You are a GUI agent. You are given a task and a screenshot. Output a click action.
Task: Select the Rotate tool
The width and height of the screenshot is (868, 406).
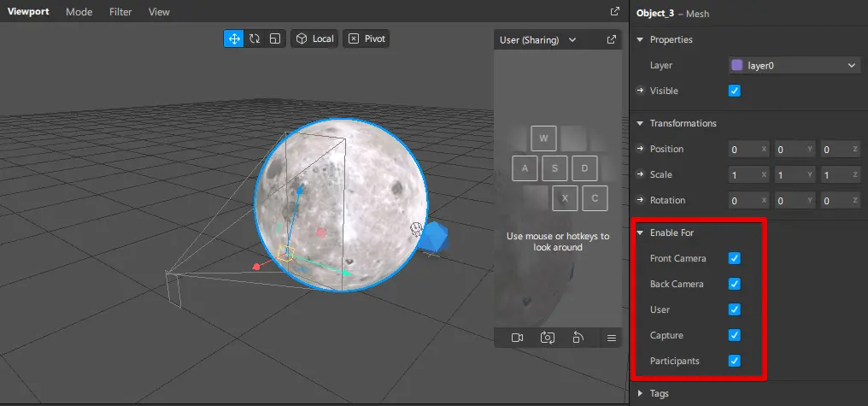pyautogui.click(x=255, y=38)
